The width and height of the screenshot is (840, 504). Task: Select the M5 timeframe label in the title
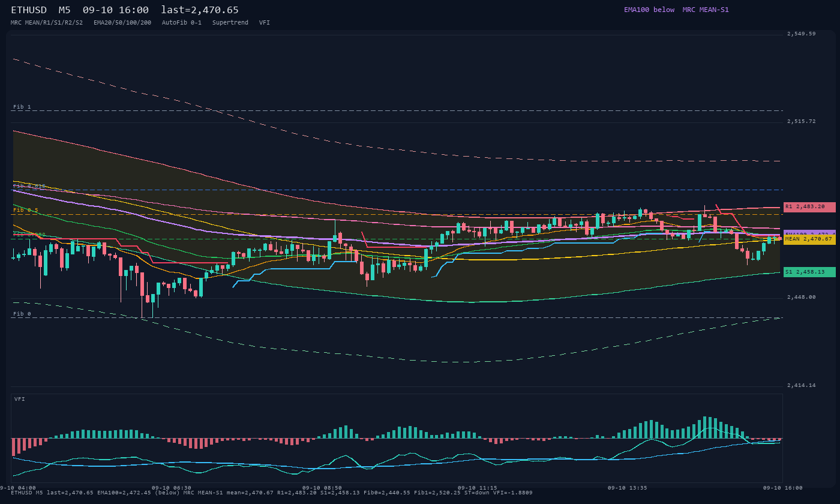click(x=65, y=10)
